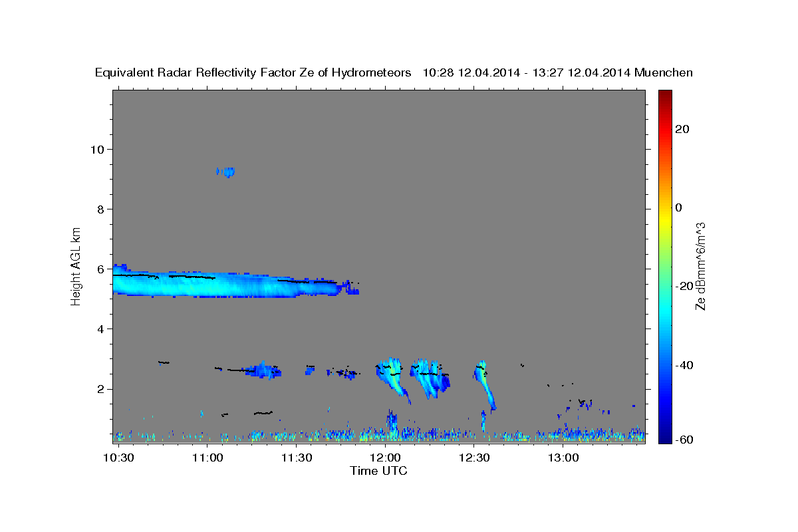Click the 'Ze dBmm^6/m^3' colorbar label
The width and height of the screenshot is (798, 532).
701,266
